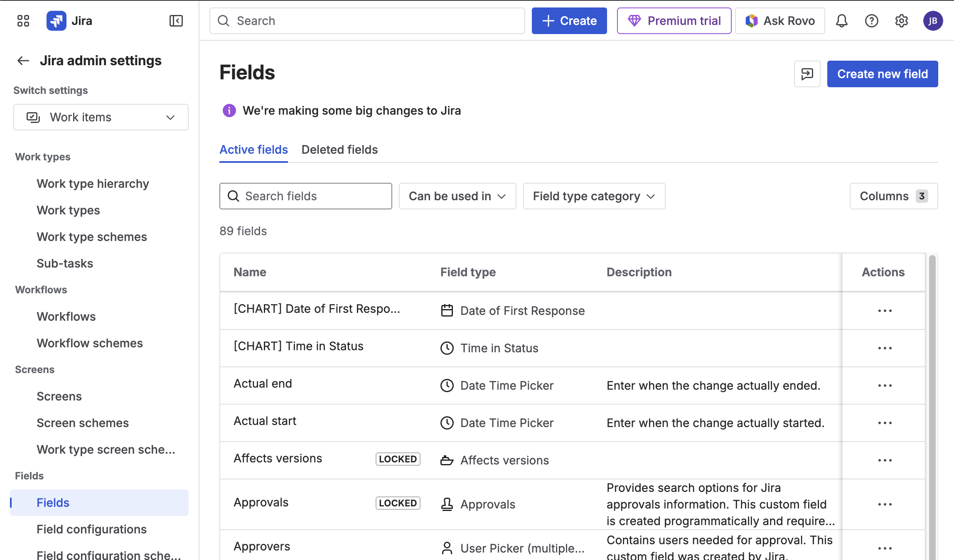Give feedback via the icon beside Create new field
The width and height of the screenshot is (954, 560).
pos(806,74)
